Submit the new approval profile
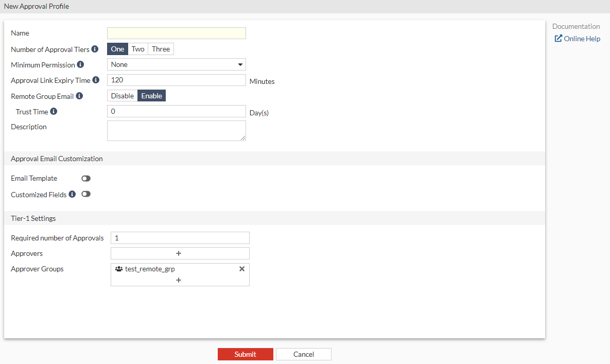 [246, 354]
